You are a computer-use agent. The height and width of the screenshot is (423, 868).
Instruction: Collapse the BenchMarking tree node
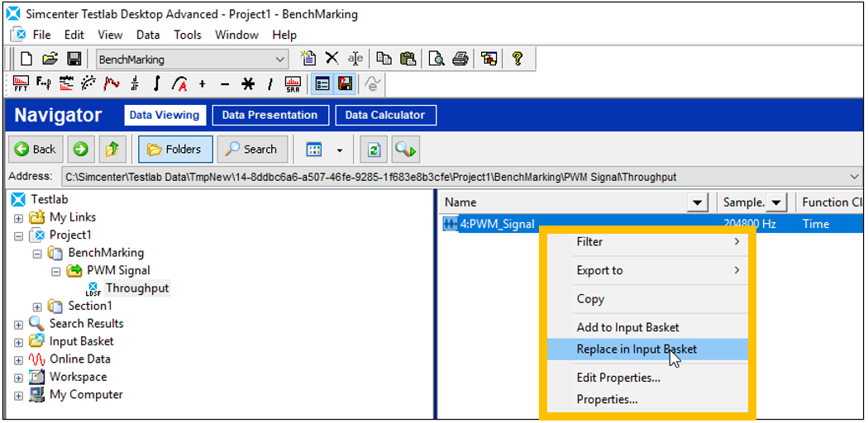pos(37,254)
